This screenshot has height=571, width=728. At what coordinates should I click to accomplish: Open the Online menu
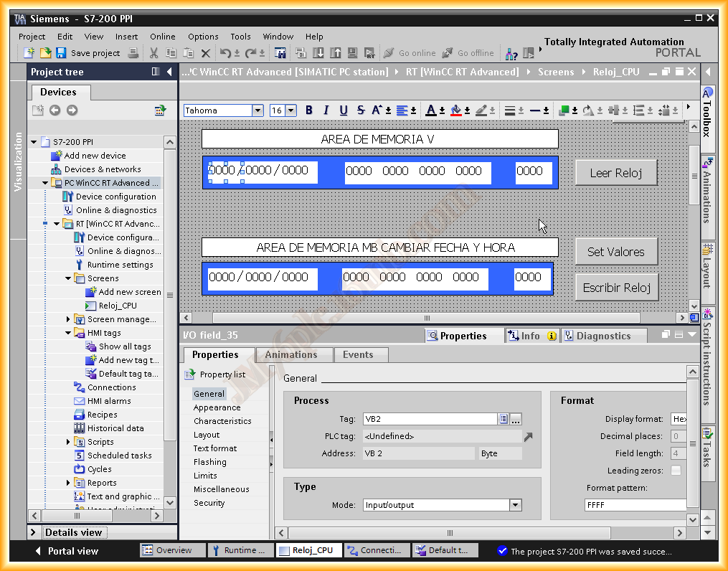pos(162,37)
